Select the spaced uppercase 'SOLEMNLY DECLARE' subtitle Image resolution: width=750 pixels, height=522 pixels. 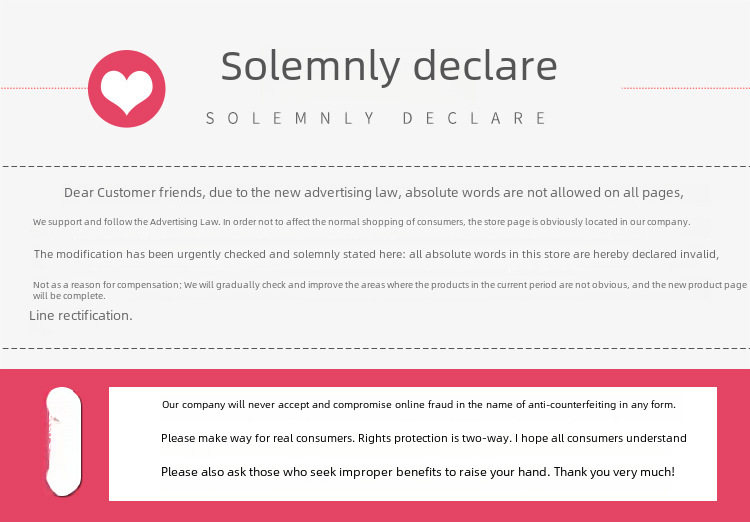[377, 118]
